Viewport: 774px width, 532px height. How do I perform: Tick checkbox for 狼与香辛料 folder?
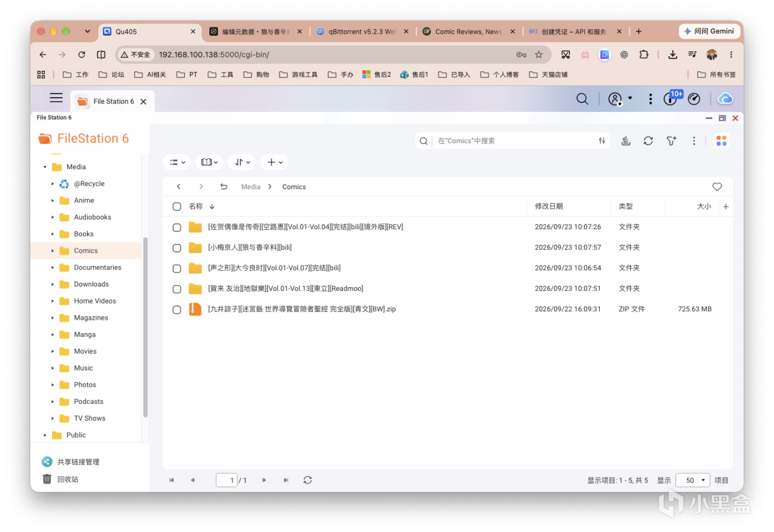click(x=177, y=248)
